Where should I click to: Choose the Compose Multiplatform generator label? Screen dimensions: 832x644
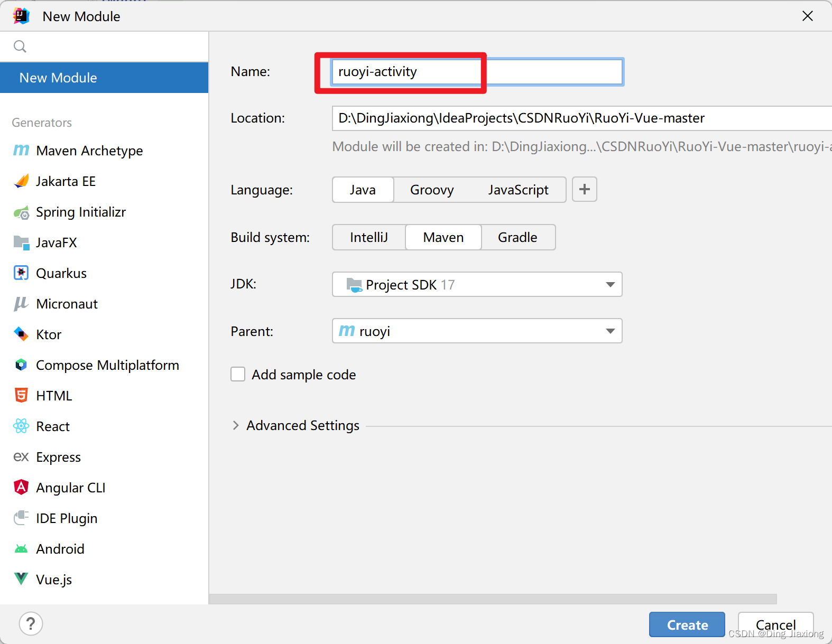pos(107,366)
